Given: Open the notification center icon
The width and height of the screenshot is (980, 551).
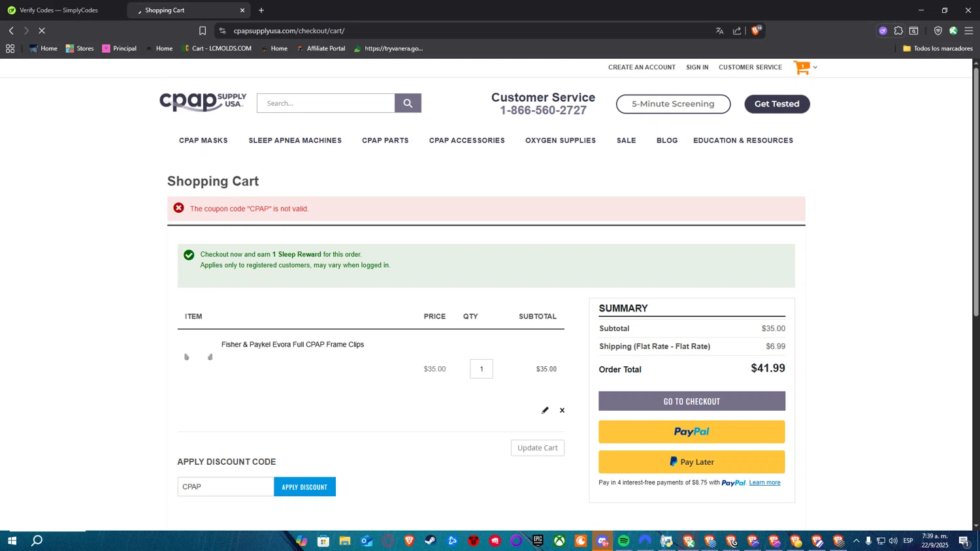Looking at the screenshot, I should pyautogui.click(x=964, y=541).
